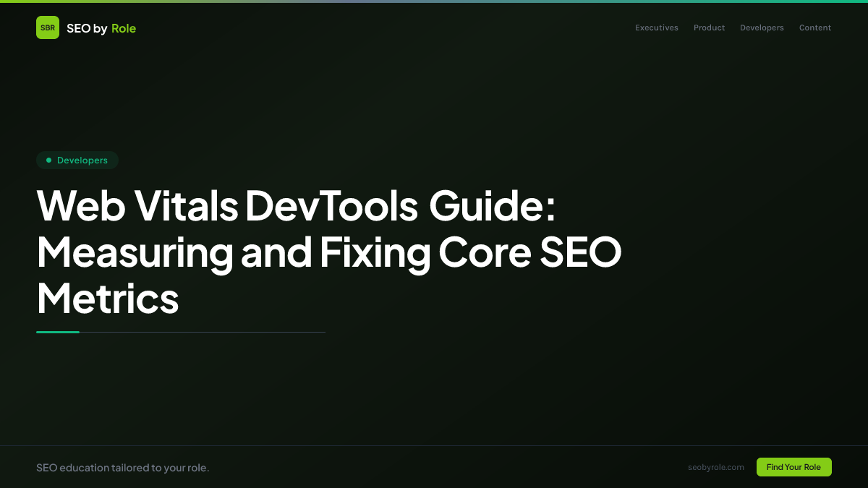The width and height of the screenshot is (868, 488).
Task: Activate the Developers pill above the headline
Action: 77,160
